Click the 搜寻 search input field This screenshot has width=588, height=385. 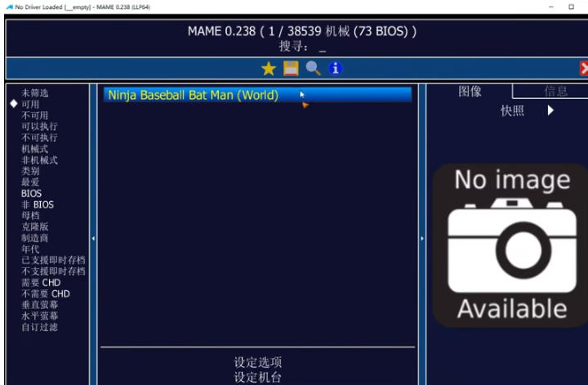pos(322,47)
